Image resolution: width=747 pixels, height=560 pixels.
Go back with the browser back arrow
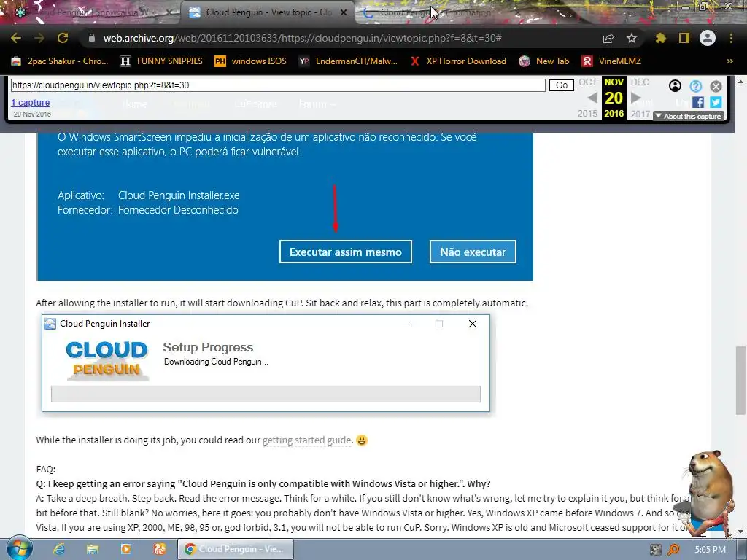coord(16,38)
